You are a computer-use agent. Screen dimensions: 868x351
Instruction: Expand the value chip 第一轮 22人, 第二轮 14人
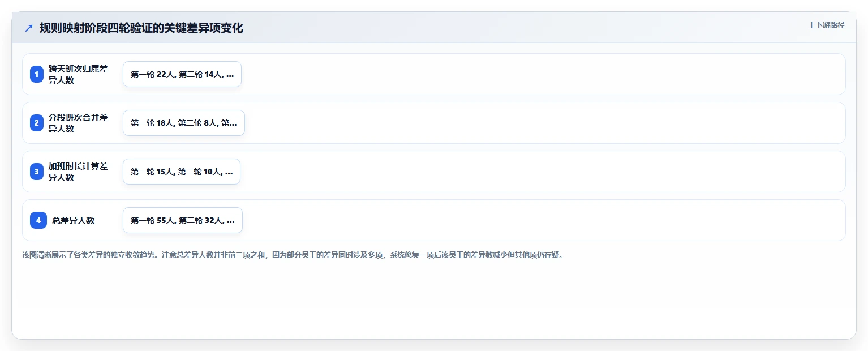click(x=182, y=74)
